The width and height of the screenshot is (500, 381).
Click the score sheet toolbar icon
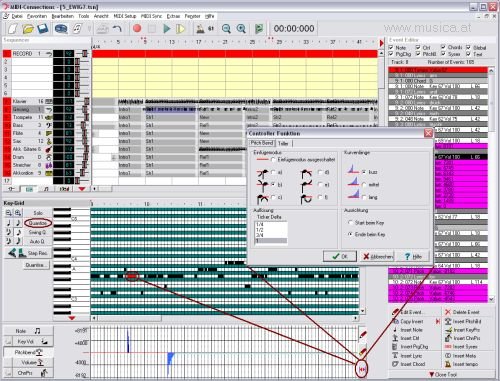click(x=77, y=29)
